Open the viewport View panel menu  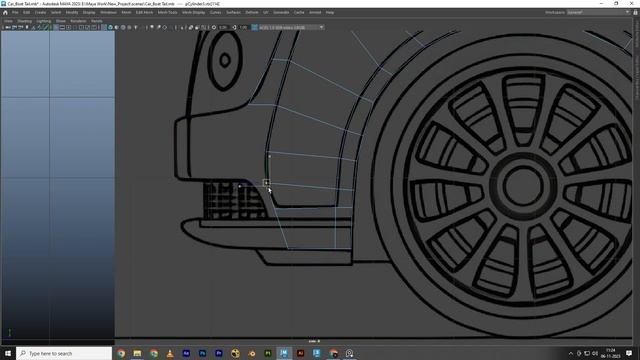click(8, 21)
